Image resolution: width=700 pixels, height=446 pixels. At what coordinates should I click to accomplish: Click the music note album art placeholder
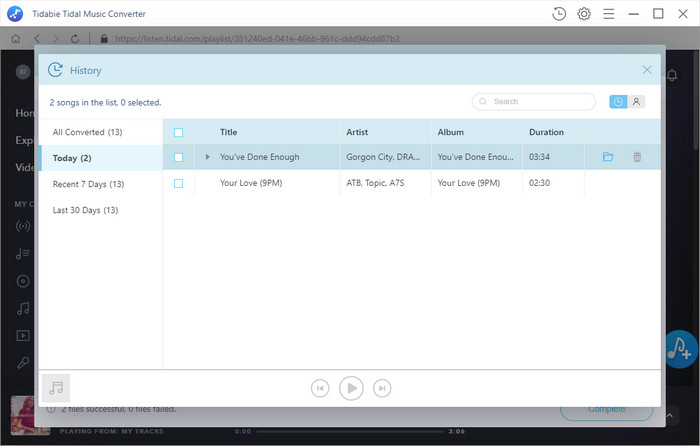click(56, 388)
